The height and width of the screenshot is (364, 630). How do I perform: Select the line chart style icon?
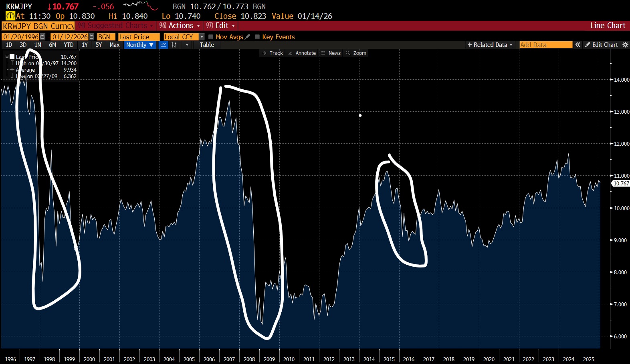click(x=164, y=45)
